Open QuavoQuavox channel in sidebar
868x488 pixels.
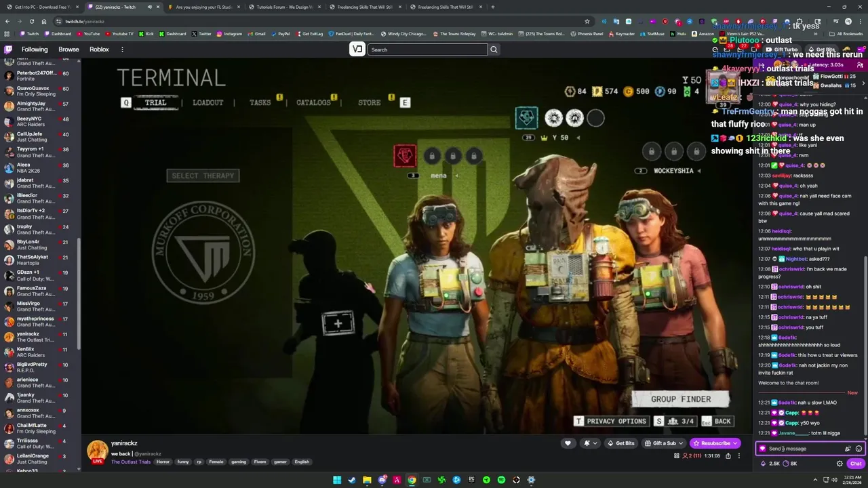click(x=39, y=91)
